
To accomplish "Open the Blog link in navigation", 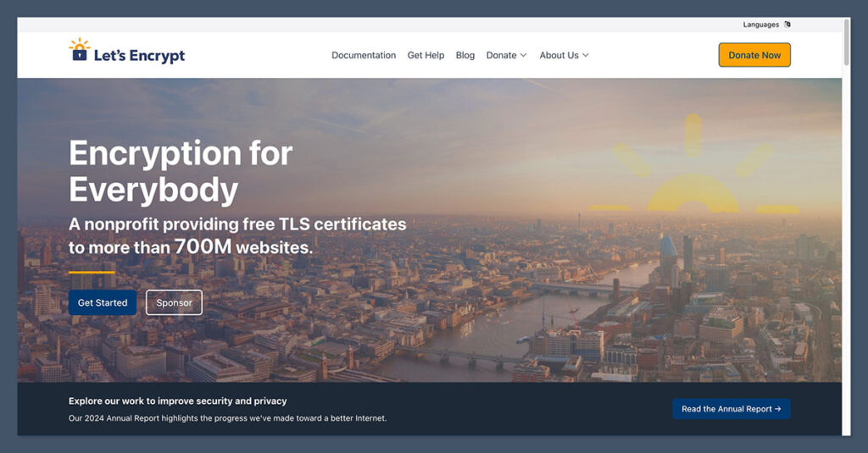I will [x=465, y=55].
